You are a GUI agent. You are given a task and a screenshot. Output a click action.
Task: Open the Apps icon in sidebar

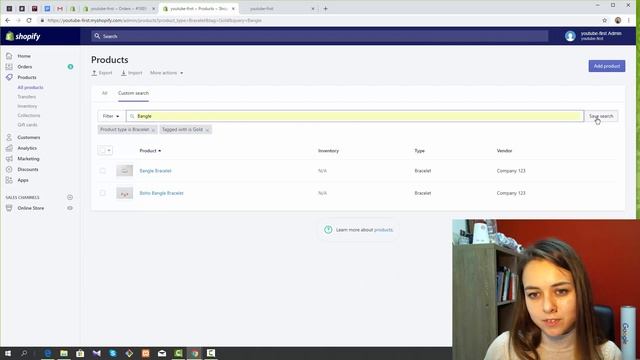click(x=9, y=180)
